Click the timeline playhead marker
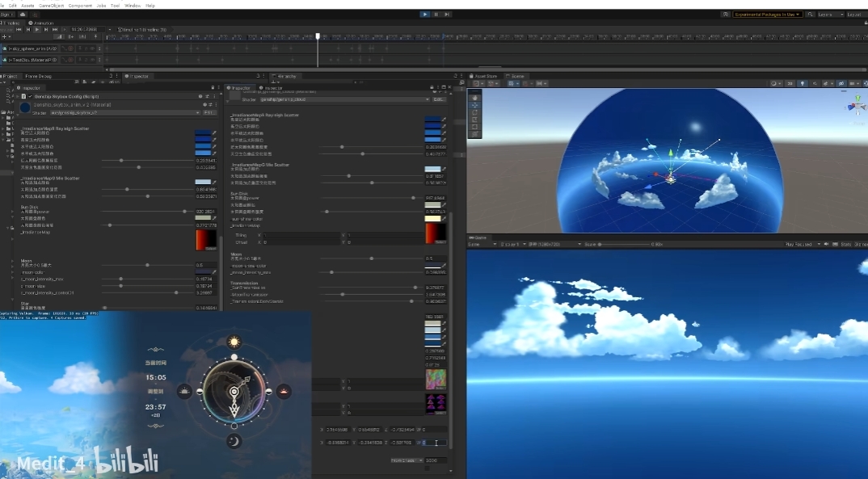The height and width of the screenshot is (479, 868). click(x=318, y=36)
